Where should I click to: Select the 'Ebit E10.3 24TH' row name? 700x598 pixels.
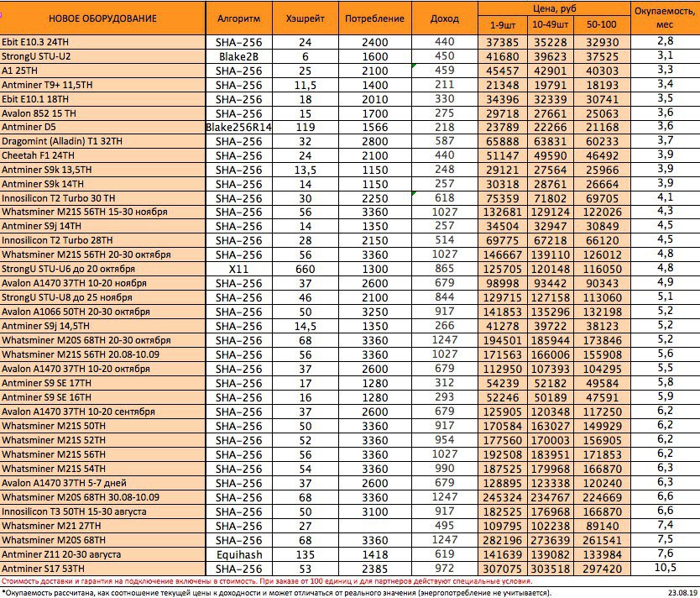[x=102, y=42]
